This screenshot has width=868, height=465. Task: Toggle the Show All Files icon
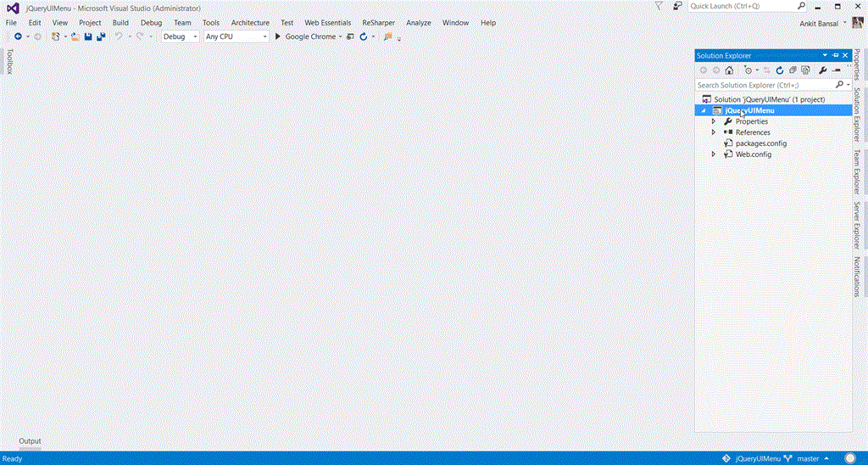(x=805, y=70)
